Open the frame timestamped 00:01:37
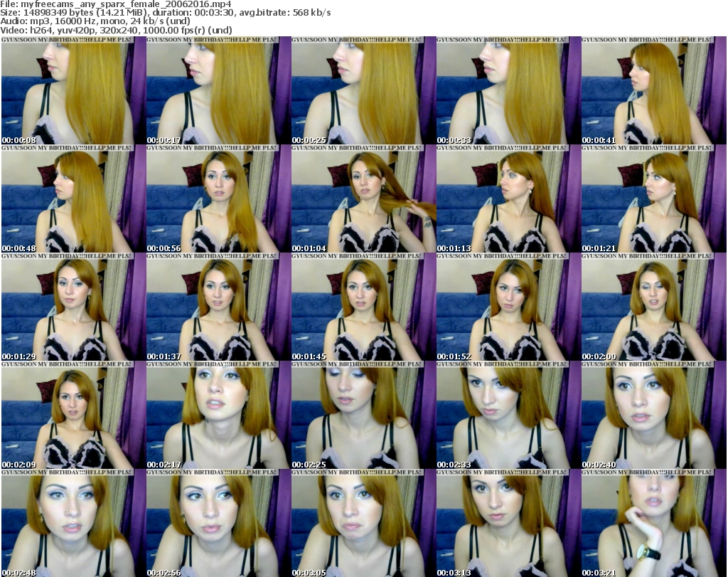This screenshot has width=728, height=577. (x=219, y=307)
